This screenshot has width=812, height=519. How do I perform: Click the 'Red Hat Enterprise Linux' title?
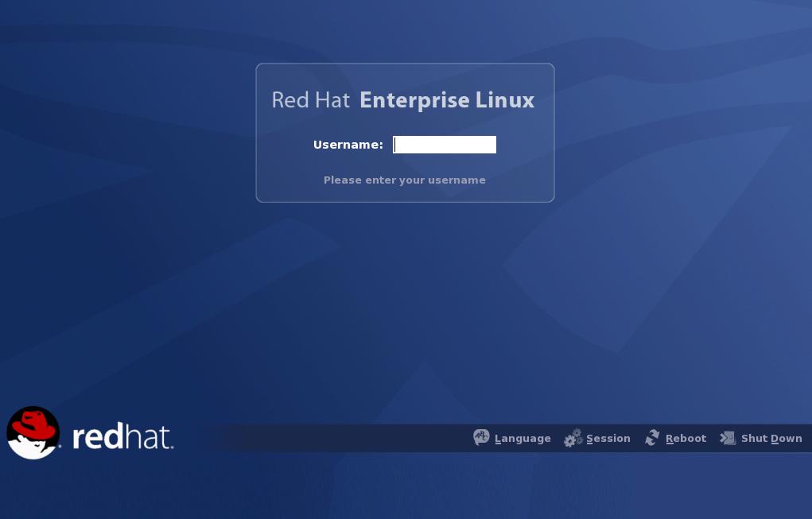coord(403,100)
